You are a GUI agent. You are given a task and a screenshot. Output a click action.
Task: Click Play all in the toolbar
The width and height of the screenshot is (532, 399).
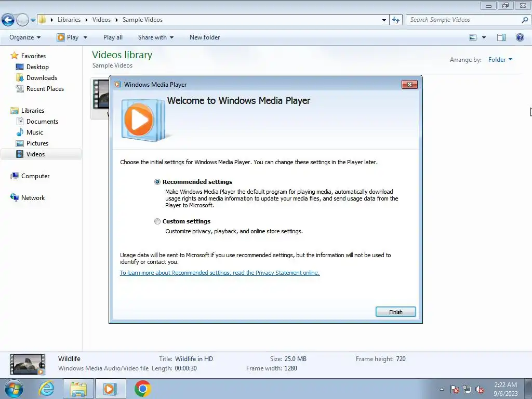click(113, 37)
